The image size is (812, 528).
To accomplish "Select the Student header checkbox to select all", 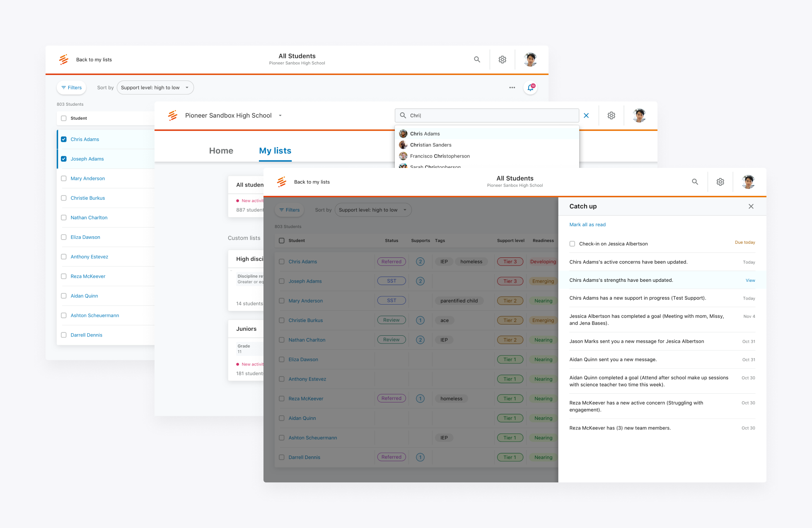I will click(63, 118).
